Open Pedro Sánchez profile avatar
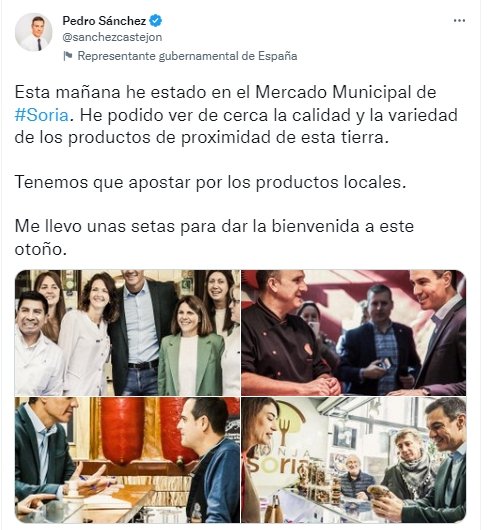 point(33,32)
